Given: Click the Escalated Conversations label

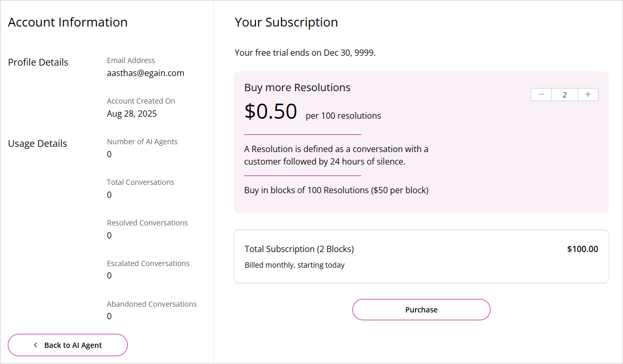Looking at the screenshot, I should (x=148, y=263).
